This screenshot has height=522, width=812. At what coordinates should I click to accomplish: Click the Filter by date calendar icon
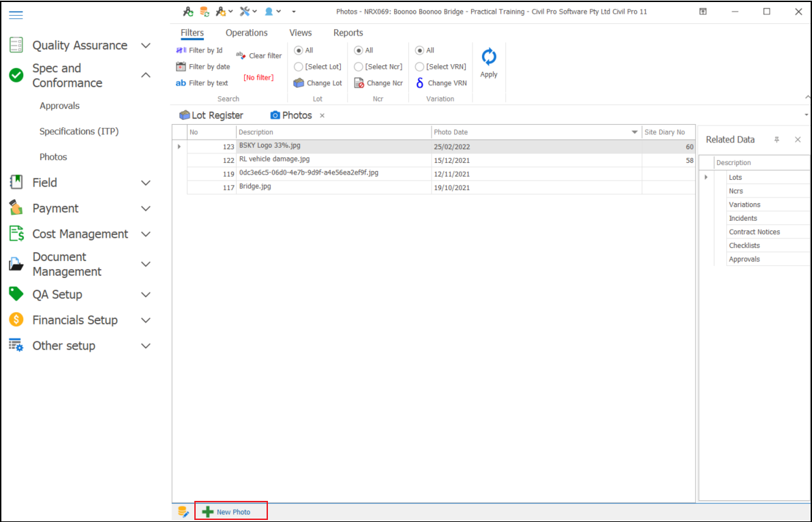[181, 67]
